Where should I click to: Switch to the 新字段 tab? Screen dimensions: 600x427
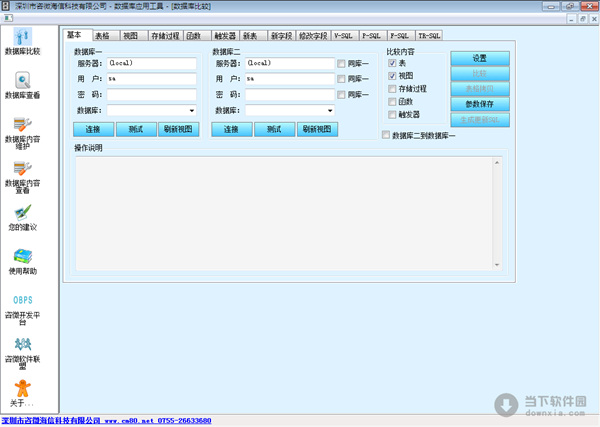pyautogui.click(x=281, y=36)
